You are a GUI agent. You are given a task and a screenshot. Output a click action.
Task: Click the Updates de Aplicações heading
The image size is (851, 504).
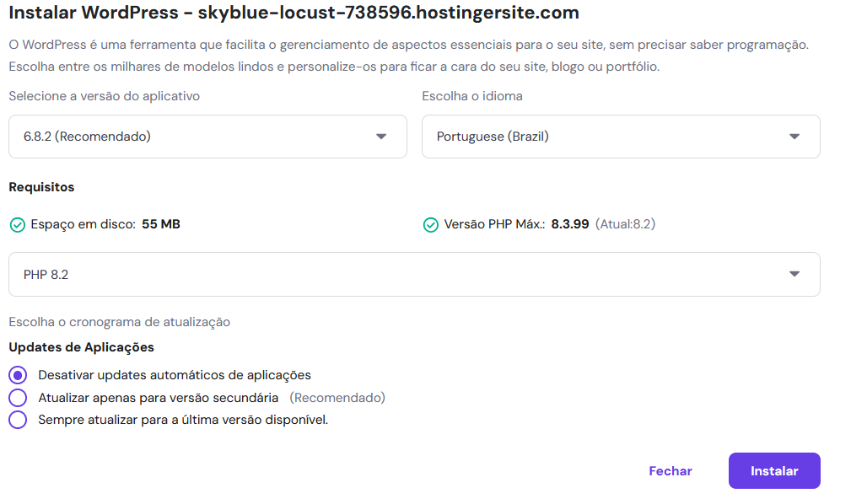[x=82, y=347]
